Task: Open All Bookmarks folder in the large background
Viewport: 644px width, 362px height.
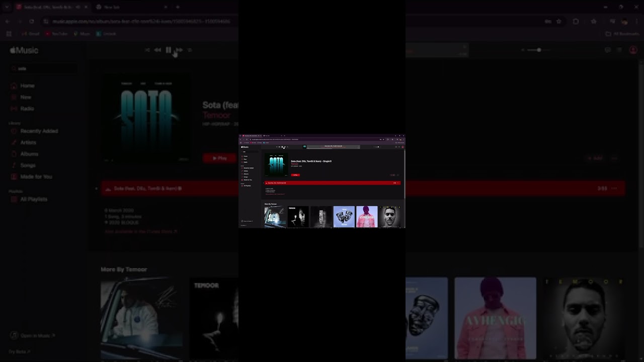Action: point(622,34)
